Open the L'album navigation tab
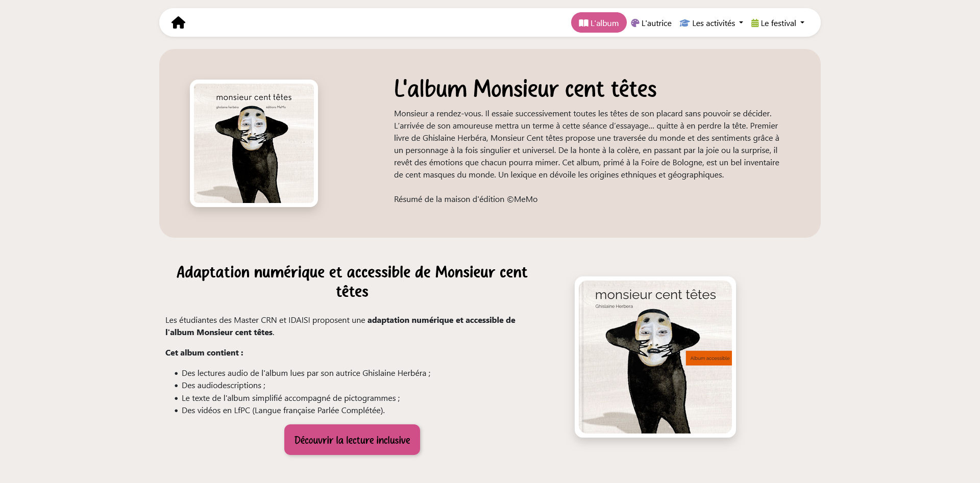The height and width of the screenshot is (483, 980). [x=599, y=22]
